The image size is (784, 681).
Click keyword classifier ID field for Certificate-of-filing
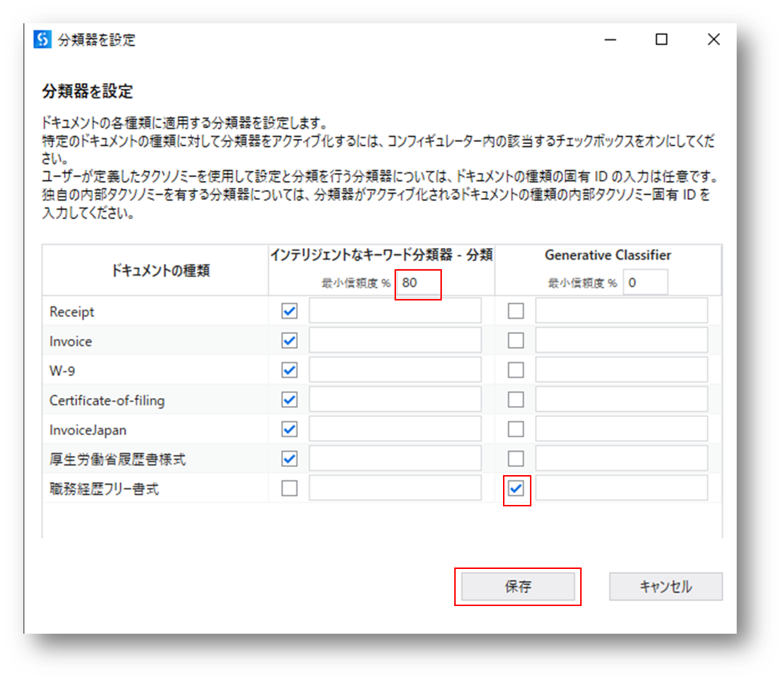395,399
